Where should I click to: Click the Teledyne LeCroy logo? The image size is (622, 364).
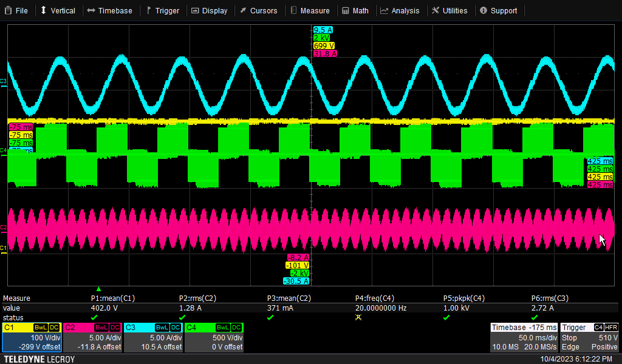[39, 359]
